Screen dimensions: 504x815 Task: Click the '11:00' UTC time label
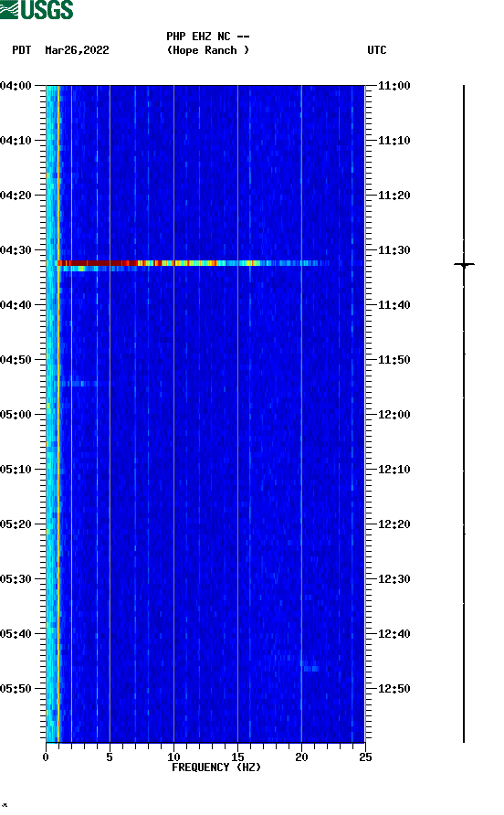coord(394,86)
